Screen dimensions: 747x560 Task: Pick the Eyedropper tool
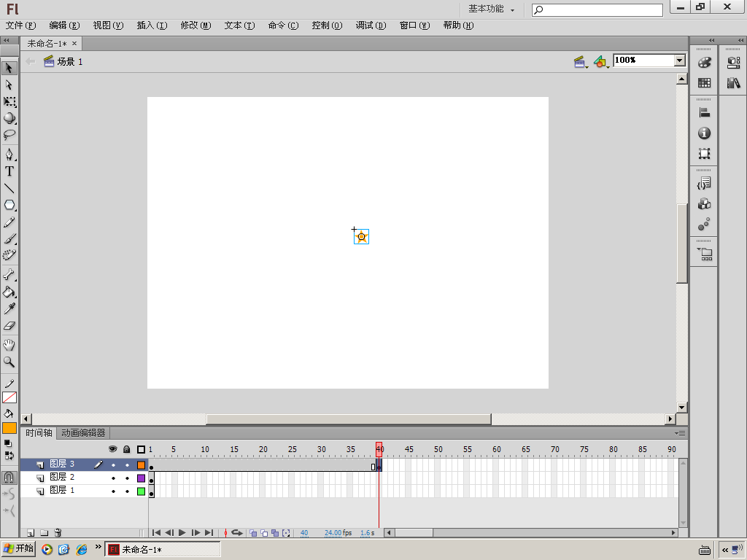point(9,309)
